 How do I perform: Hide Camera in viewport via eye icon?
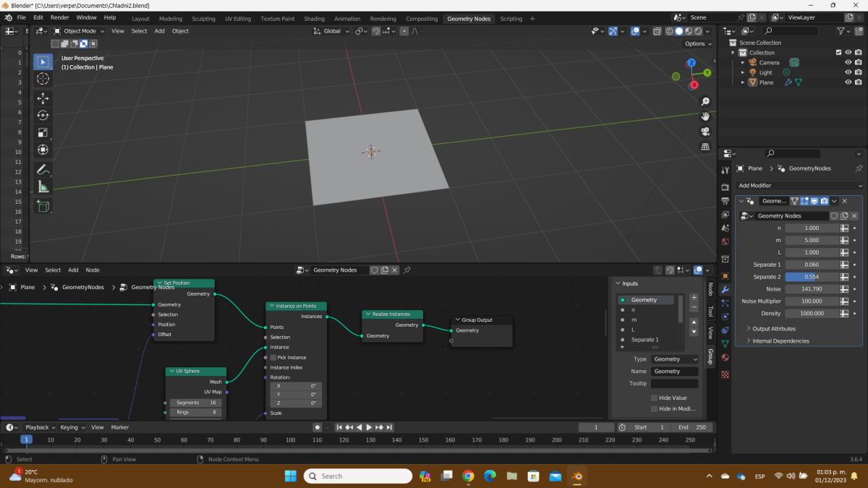click(x=848, y=62)
